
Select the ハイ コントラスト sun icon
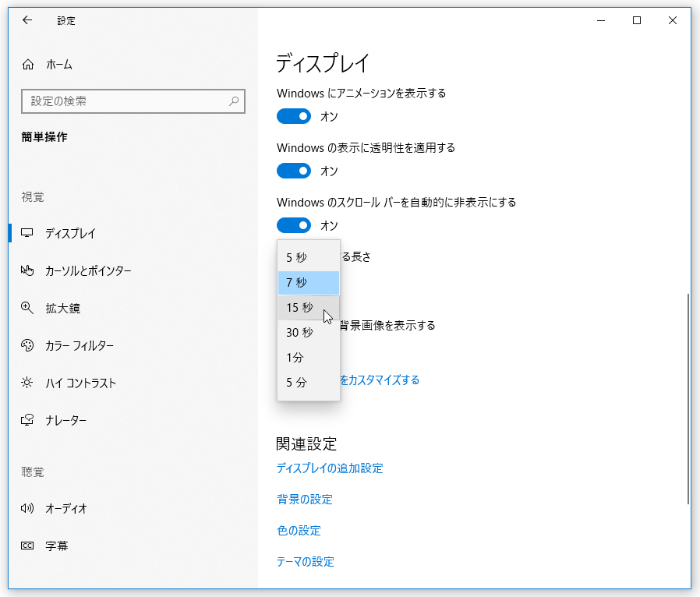point(27,383)
